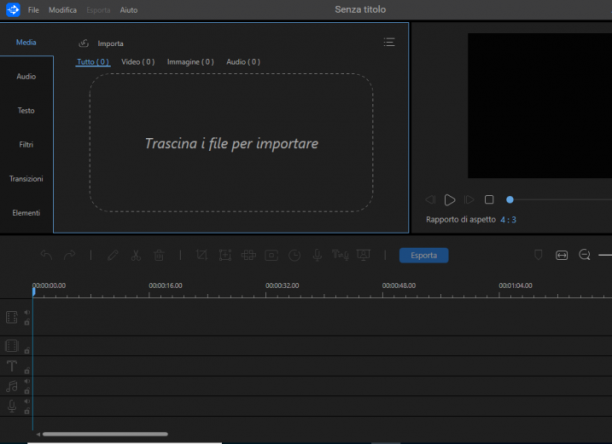Mute the voiceover track
The image size is (612, 444).
27,401
